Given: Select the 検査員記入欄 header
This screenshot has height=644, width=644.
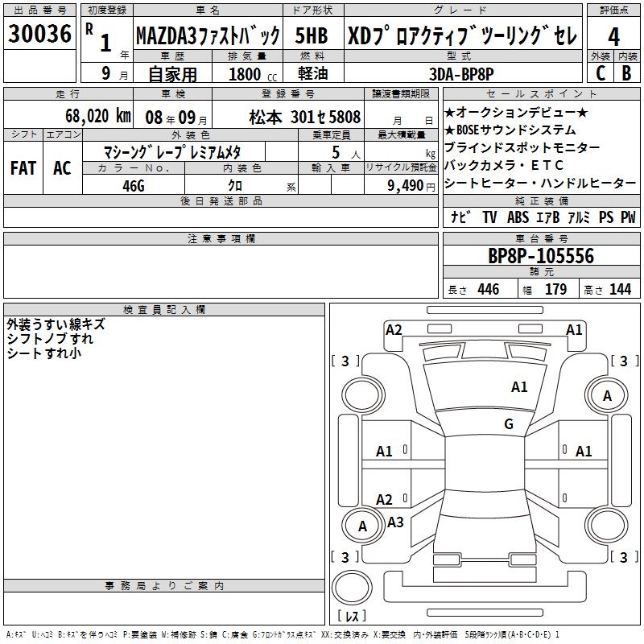Looking at the screenshot, I should click(x=164, y=310).
